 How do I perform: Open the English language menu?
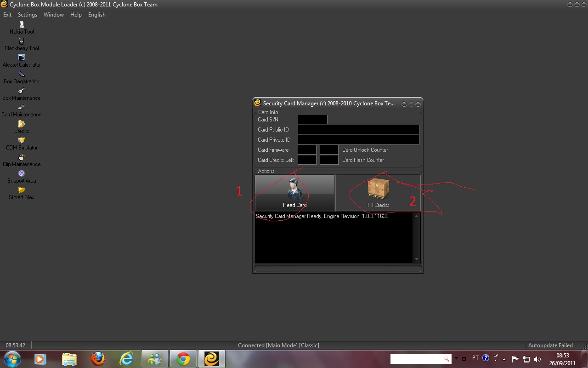click(x=97, y=15)
